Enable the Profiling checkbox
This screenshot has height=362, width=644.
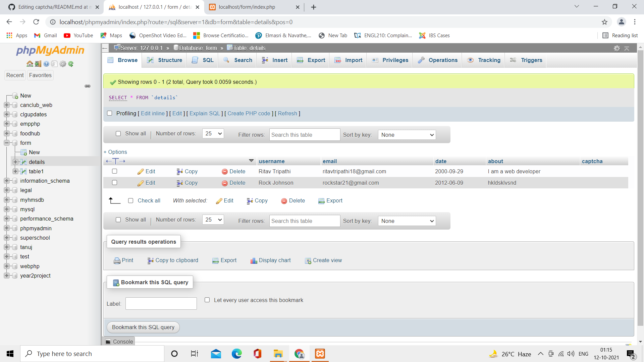click(x=109, y=113)
